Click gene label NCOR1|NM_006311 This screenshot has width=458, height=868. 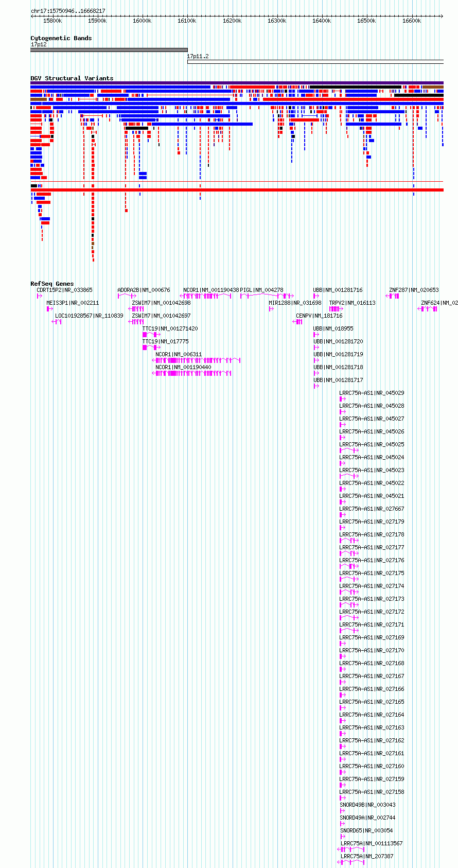point(179,354)
